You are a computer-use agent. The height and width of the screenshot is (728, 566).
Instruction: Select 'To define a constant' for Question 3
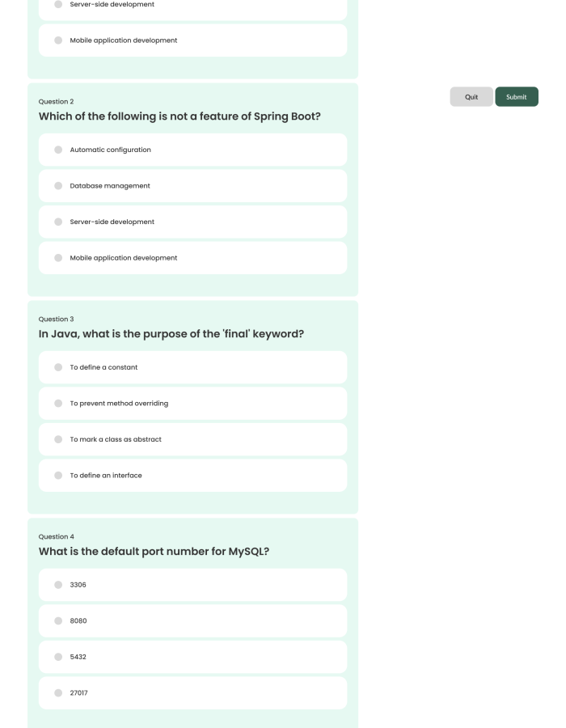tap(57, 367)
